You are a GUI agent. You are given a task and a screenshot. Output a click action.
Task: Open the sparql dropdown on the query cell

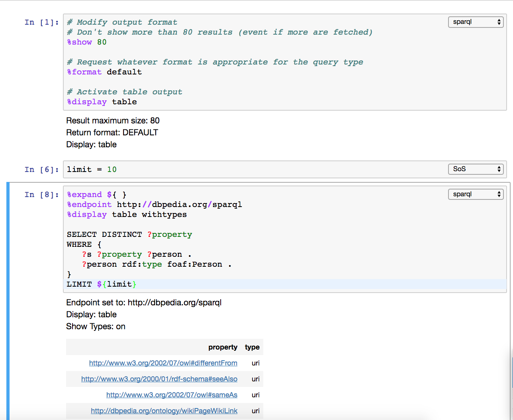(x=476, y=194)
